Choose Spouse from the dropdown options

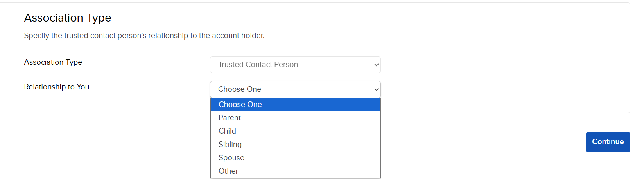point(295,158)
